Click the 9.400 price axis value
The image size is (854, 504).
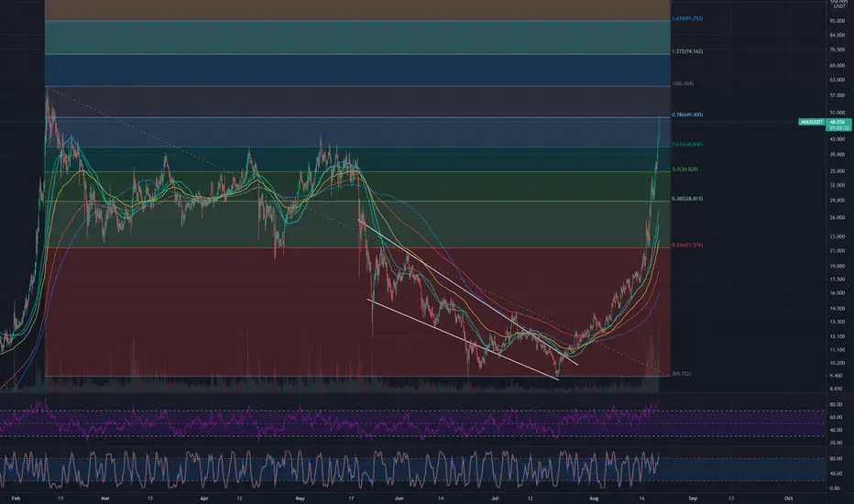(x=837, y=376)
